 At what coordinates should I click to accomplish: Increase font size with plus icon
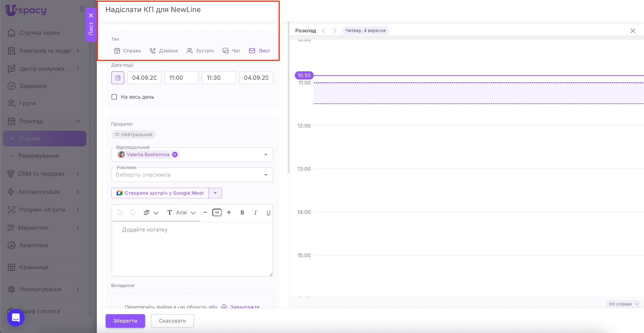(x=229, y=213)
